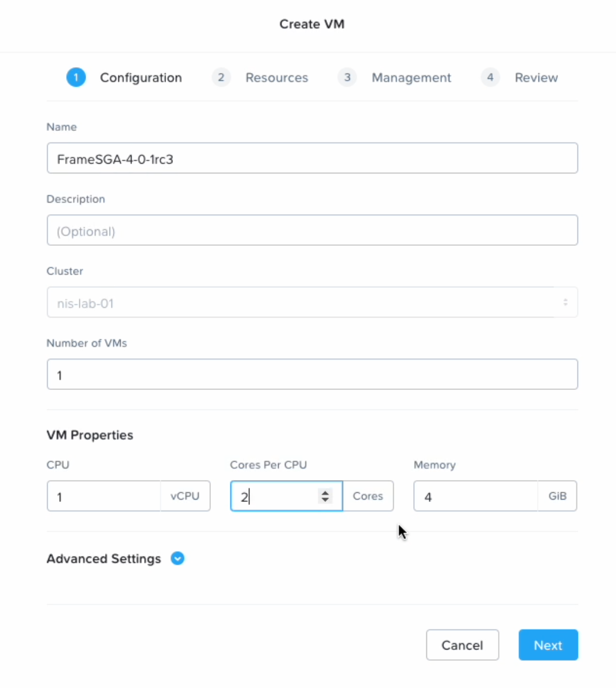Click the step 4 circle next to Review
This screenshot has width=616, height=688.
(x=490, y=77)
